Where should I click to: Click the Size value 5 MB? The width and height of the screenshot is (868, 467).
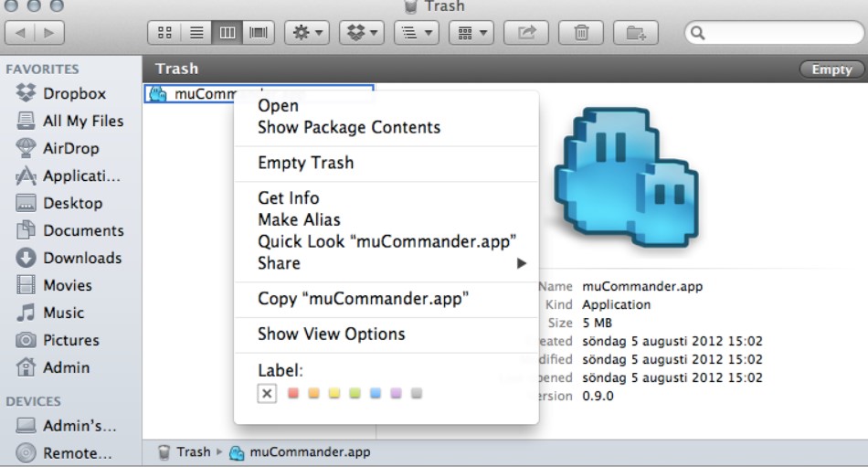[x=597, y=323]
